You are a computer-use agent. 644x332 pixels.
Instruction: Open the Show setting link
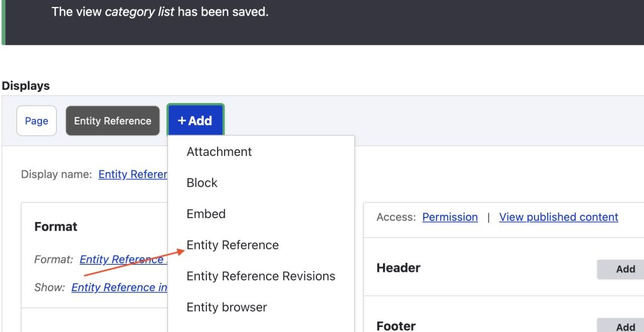(x=119, y=287)
